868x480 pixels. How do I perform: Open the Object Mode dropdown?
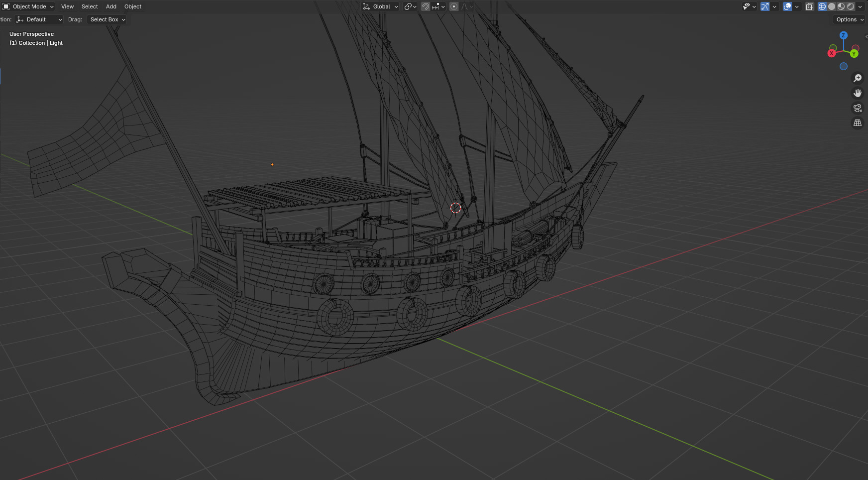(x=28, y=6)
